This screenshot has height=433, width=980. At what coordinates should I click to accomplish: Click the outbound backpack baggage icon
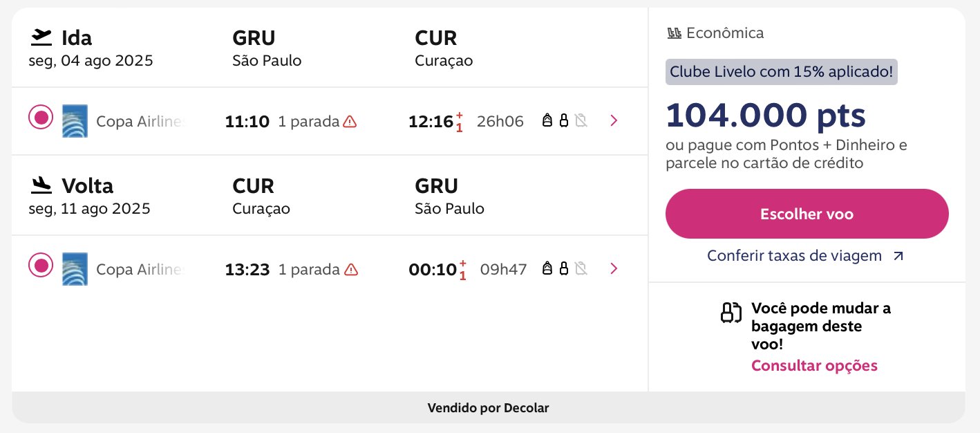547,121
